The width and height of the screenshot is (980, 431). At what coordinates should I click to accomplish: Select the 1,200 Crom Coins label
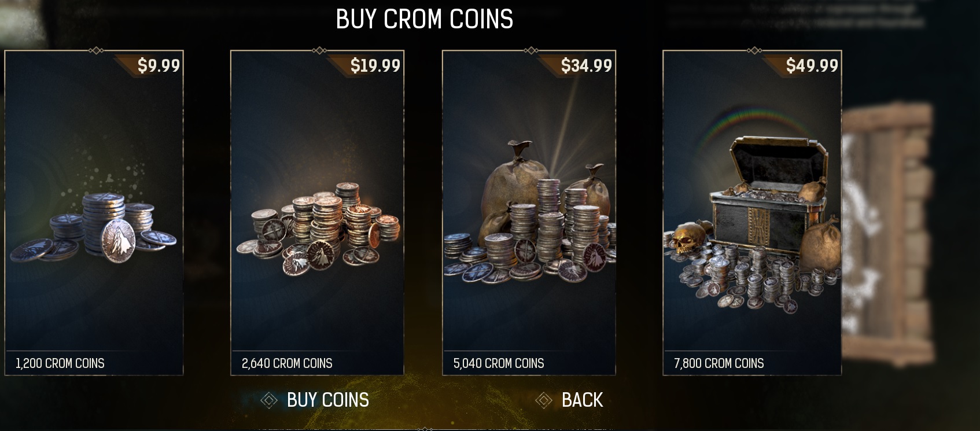pyautogui.click(x=60, y=363)
